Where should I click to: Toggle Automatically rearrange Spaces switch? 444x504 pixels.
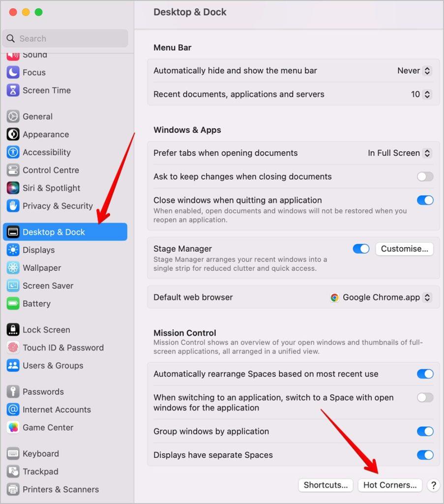pos(425,374)
